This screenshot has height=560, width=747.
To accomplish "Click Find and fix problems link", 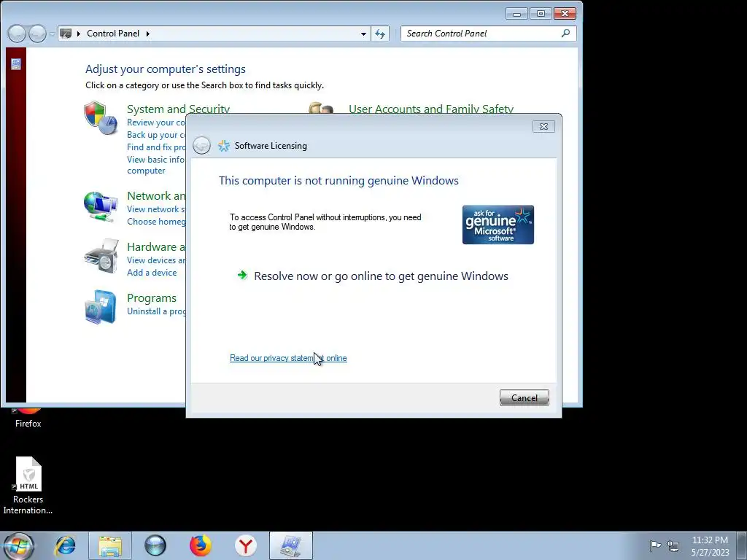I will (156, 147).
